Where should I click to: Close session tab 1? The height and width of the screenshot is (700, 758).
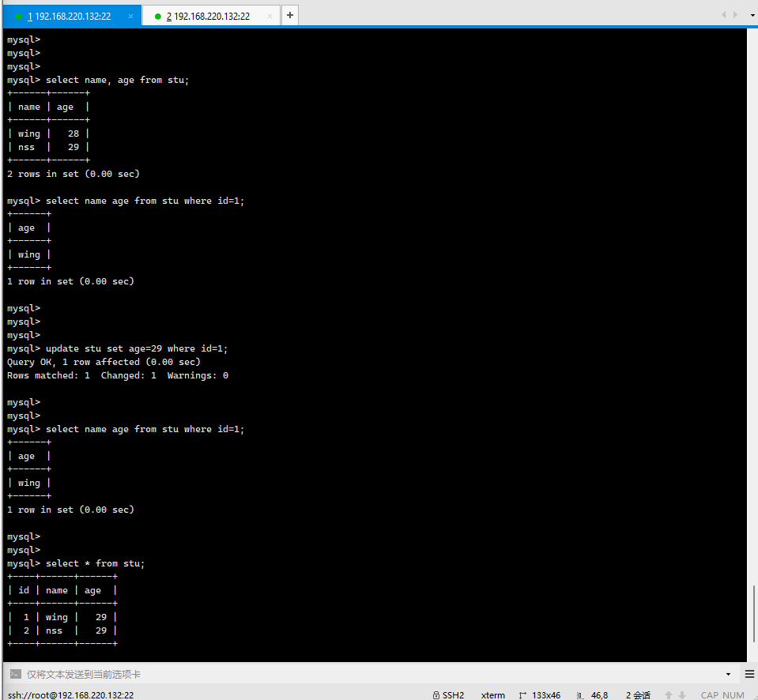130,16
